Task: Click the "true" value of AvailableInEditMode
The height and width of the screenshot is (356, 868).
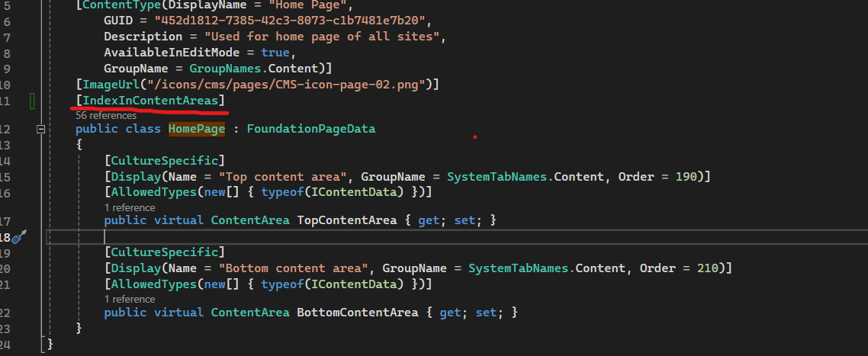Action: 275,53
